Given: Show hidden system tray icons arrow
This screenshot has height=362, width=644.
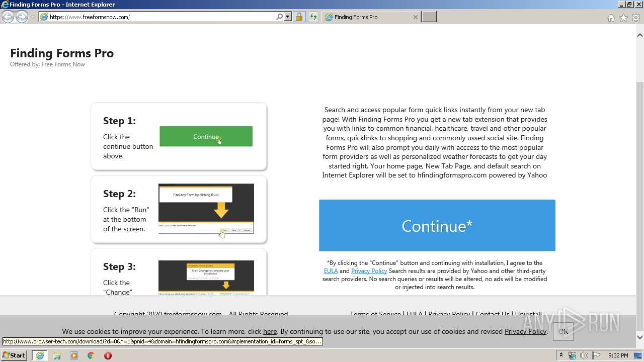Looking at the screenshot, I should [561, 355].
